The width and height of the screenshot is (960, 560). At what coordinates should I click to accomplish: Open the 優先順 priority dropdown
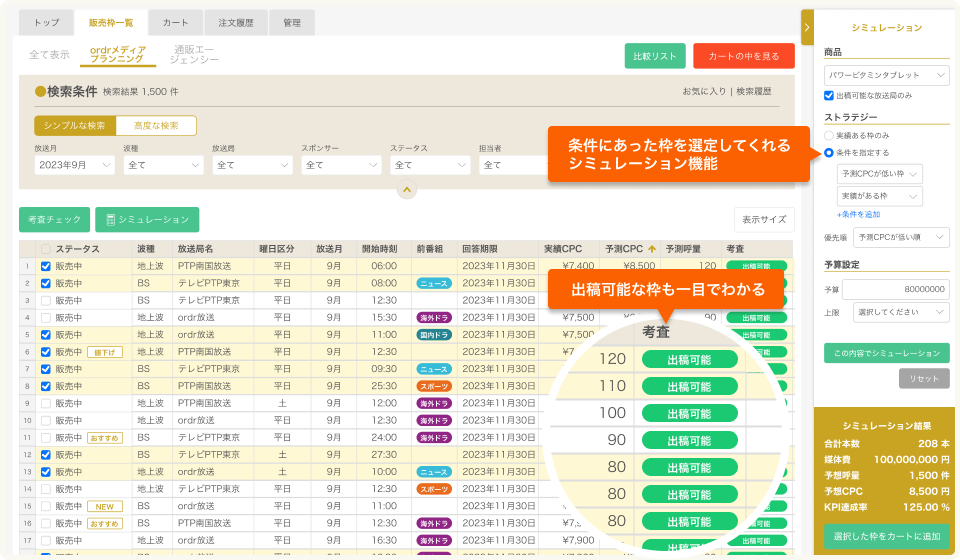(x=902, y=237)
